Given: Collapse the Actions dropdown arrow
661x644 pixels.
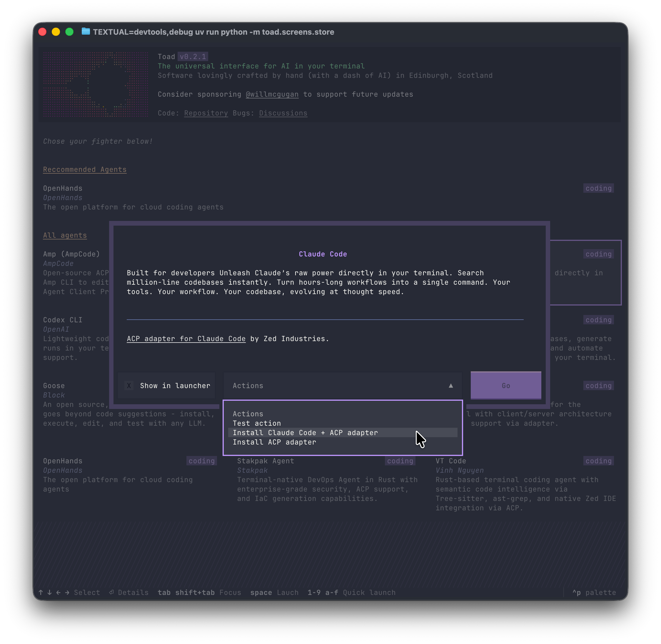Looking at the screenshot, I should [450, 385].
